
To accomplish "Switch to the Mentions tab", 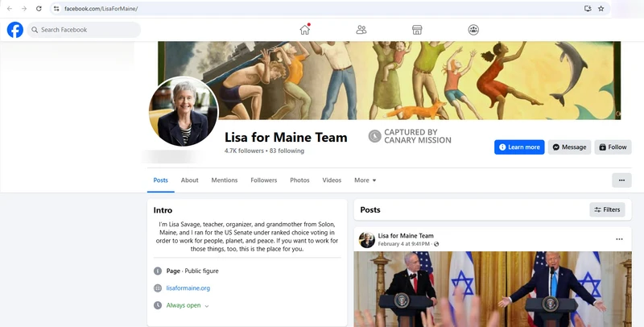I will 225,180.
